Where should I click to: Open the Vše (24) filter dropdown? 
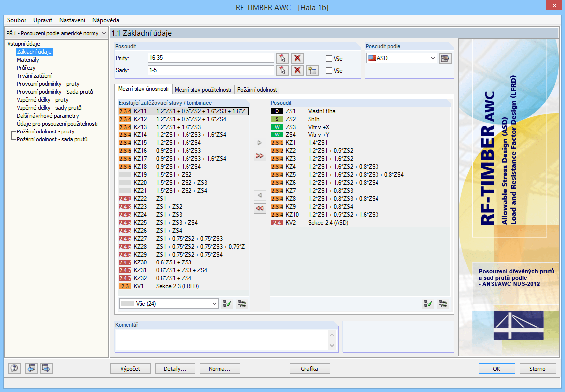[x=169, y=304]
